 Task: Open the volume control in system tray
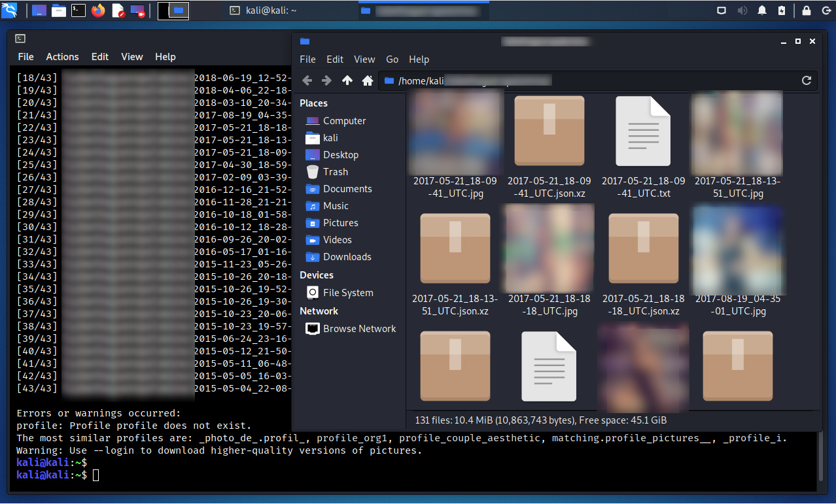tap(742, 10)
